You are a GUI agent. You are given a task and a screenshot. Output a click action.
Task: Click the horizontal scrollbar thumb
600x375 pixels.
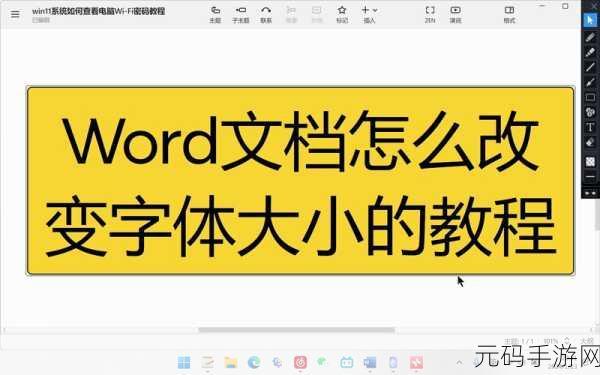(297, 330)
